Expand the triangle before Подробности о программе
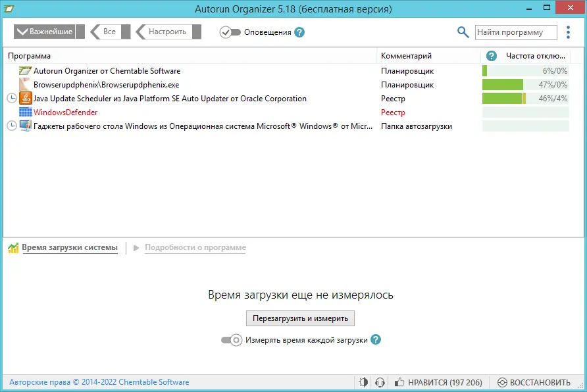 coord(136,247)
